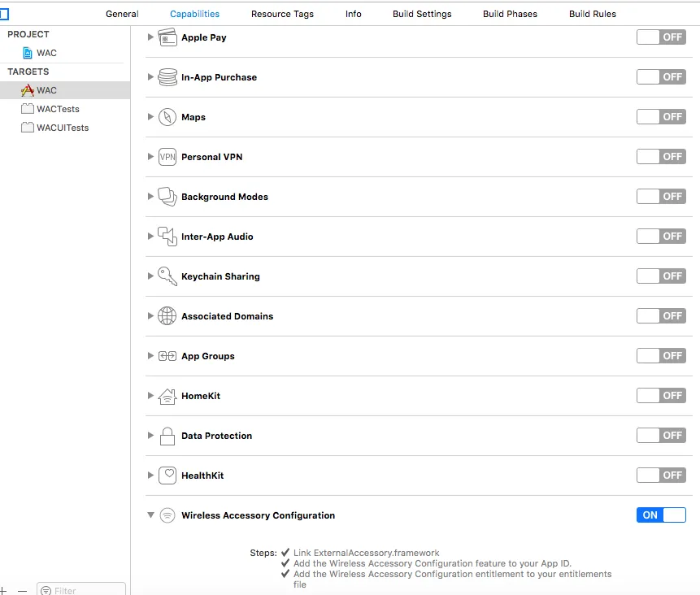Screen dimensions: 700x595
Task: Expand the Inter-App Audio section
Action: (150, 236)
